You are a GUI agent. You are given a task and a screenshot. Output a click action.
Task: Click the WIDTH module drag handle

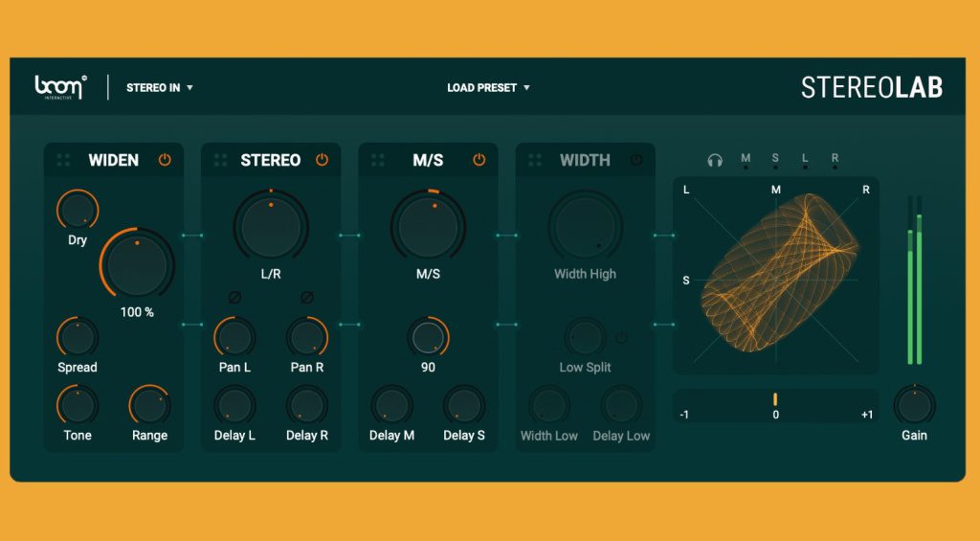(x=535, y=160)
